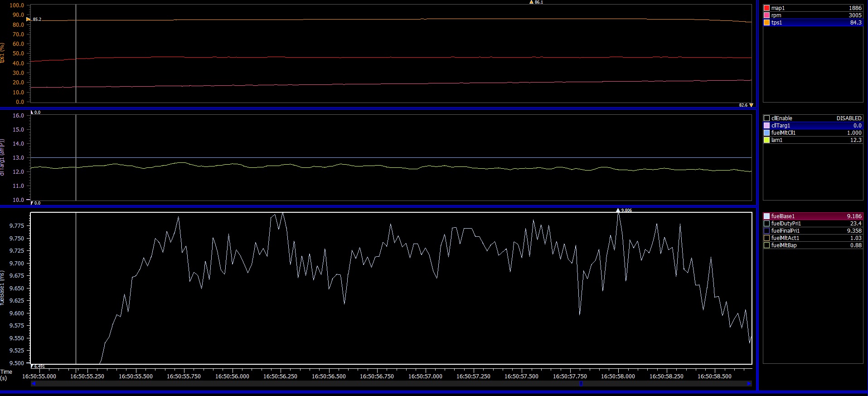Click the light blue fuelMltCll1 swatch
868x396 pixels.
pos(766,133)
